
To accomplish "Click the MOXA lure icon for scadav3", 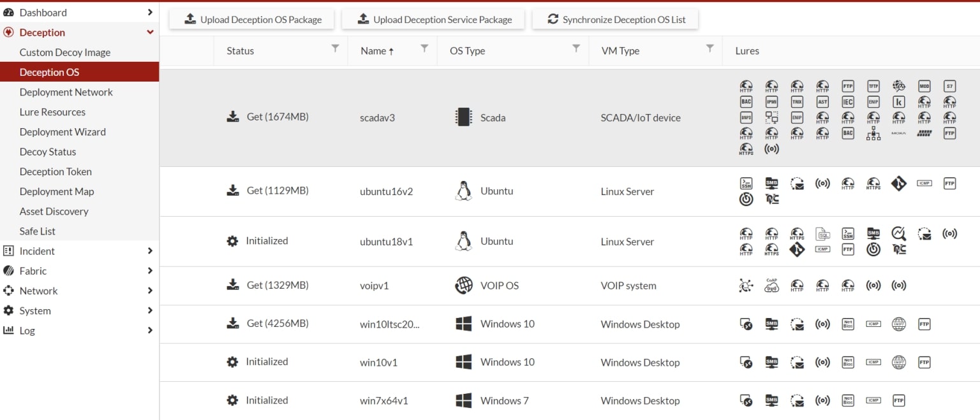I will (x=898, y=134).
